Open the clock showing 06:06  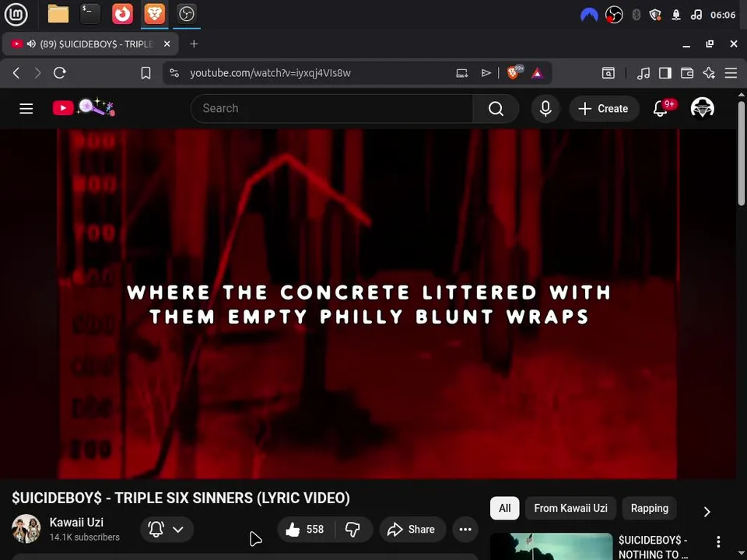point(723,15)
